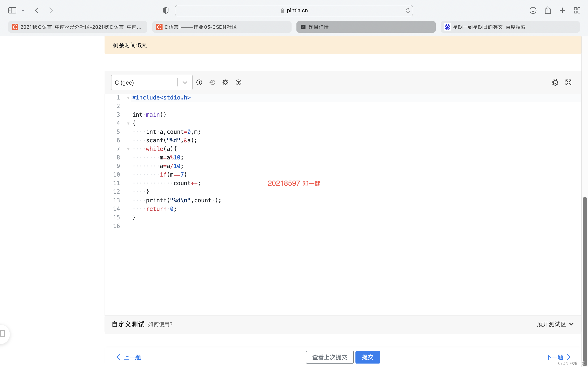Go to the next question via 下一题
The height and width of the screenshot is (367, 588).
click(x=558, y=357)
